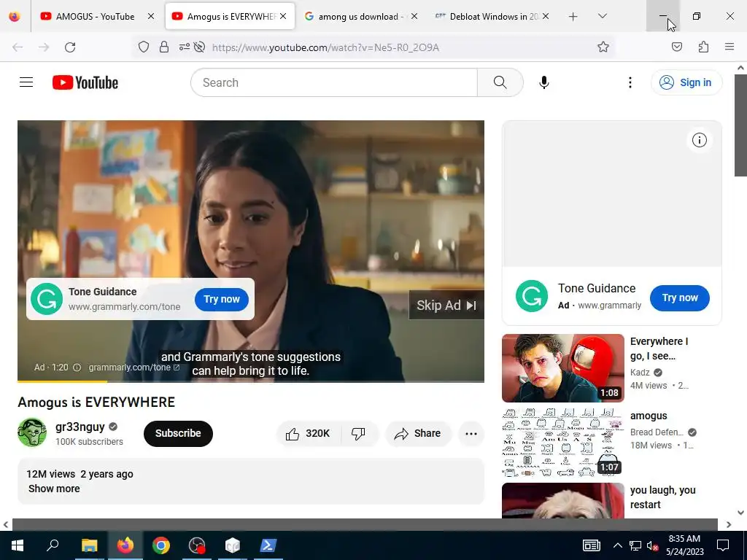This screenshot has height=560, width=747.
Task: Expand description with Show more
Action: [54, 489]
